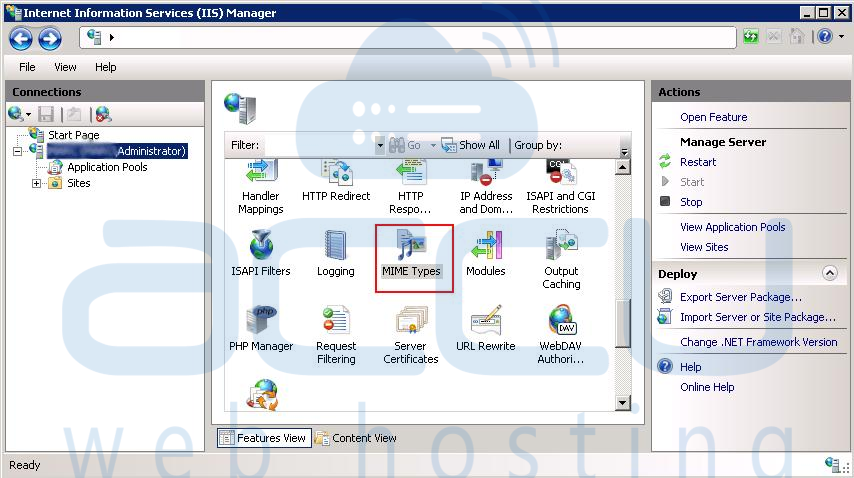Click the feature list scroll up arrow

(622, 167)
